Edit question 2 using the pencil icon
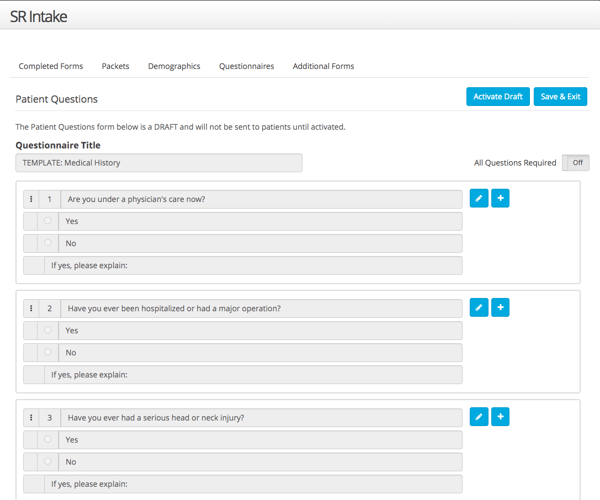This screenshot has height=500, width=600. coord(479,307)
